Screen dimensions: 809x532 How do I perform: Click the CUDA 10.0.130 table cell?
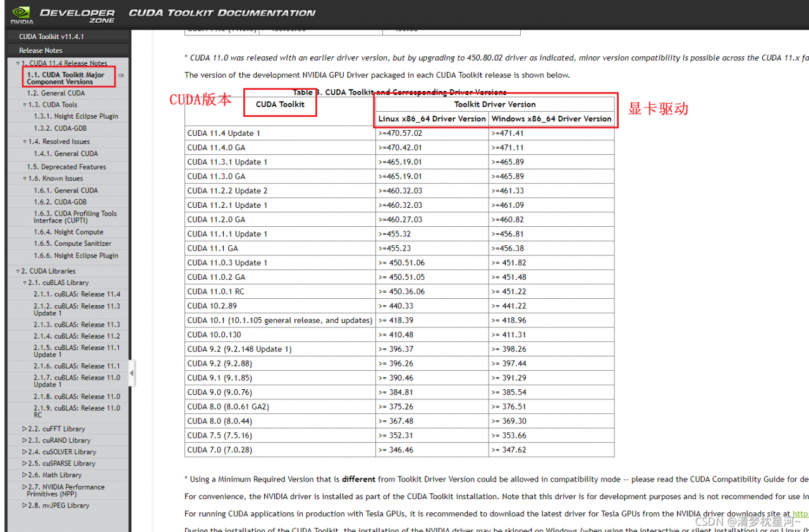tap(280, 335)
